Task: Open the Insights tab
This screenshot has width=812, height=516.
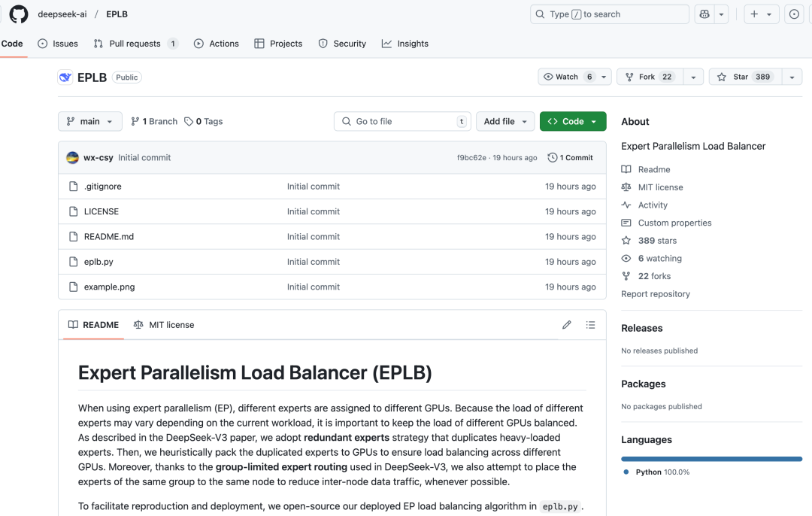Action: [405, 44]
